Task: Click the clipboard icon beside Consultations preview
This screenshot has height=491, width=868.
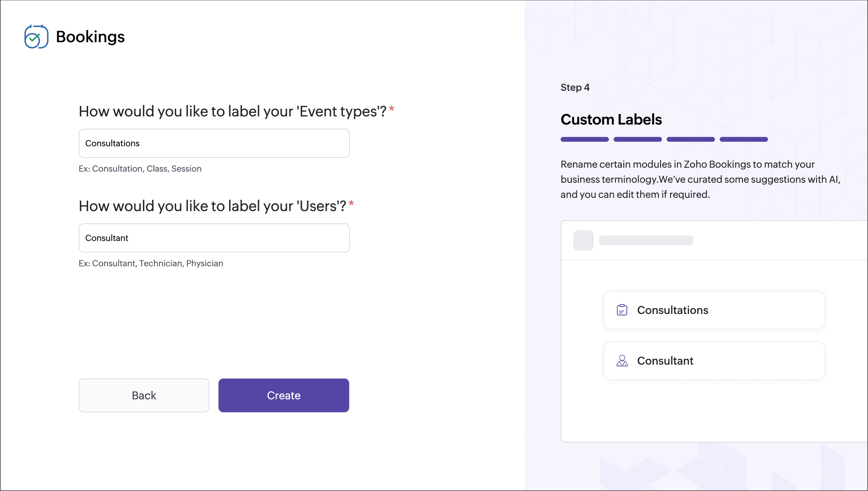Action: pyautogui.click(x=622, y=310)
